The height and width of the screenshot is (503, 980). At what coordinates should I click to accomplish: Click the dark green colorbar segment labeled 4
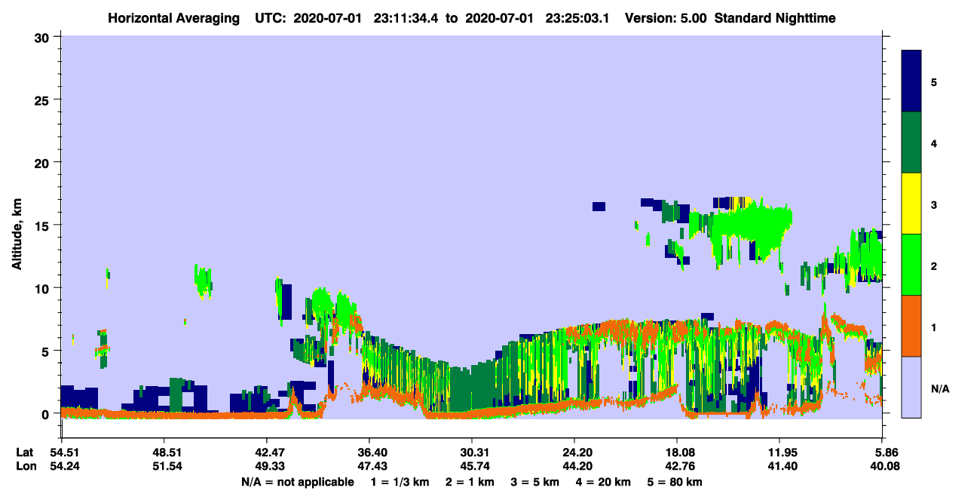pyautogui.click(x=911, y=143)
